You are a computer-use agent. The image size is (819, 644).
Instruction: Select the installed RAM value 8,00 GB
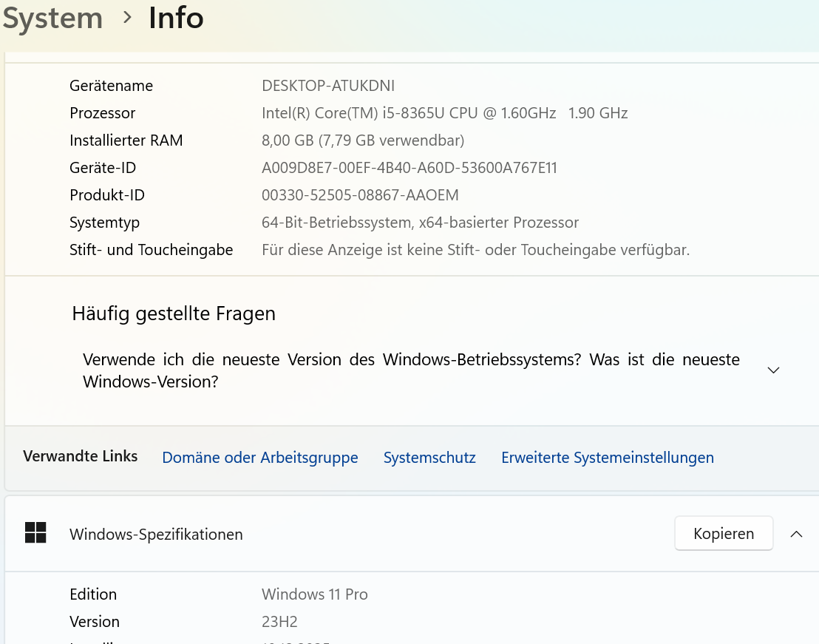click(x=363, y=140)
